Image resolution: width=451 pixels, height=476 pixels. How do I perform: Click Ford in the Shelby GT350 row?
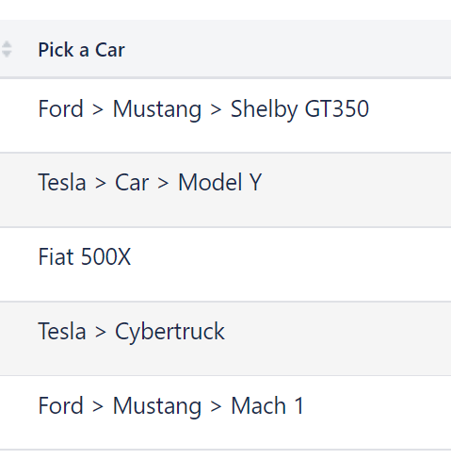(60, 108)
